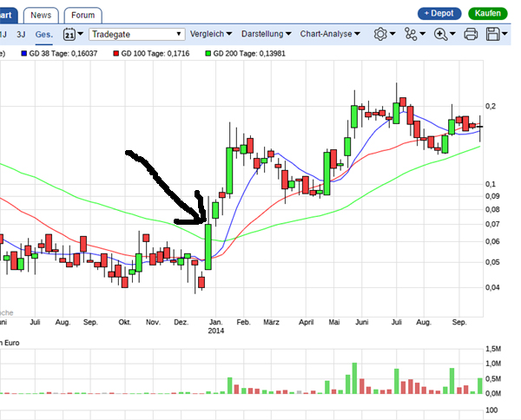The image size is (521, 420).
Task: Click the Jan. 2014 axis label
Action: point(216,326)
